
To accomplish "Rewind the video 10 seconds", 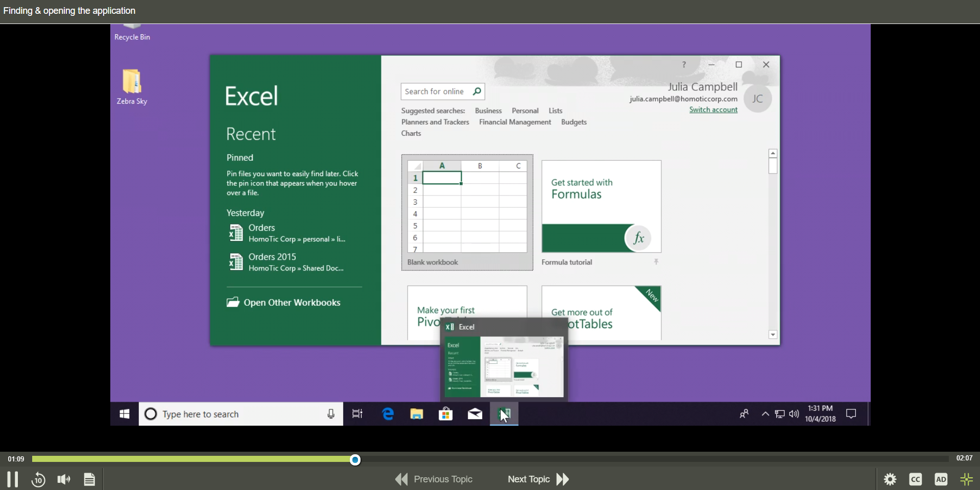I will click(x=38, y=479).
